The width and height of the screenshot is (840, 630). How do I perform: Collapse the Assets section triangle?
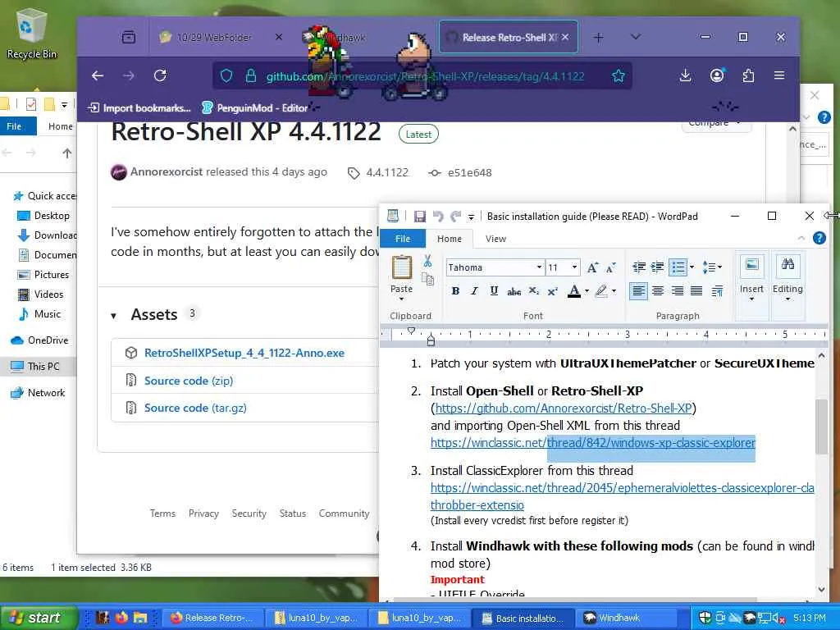tap(113, 316)
